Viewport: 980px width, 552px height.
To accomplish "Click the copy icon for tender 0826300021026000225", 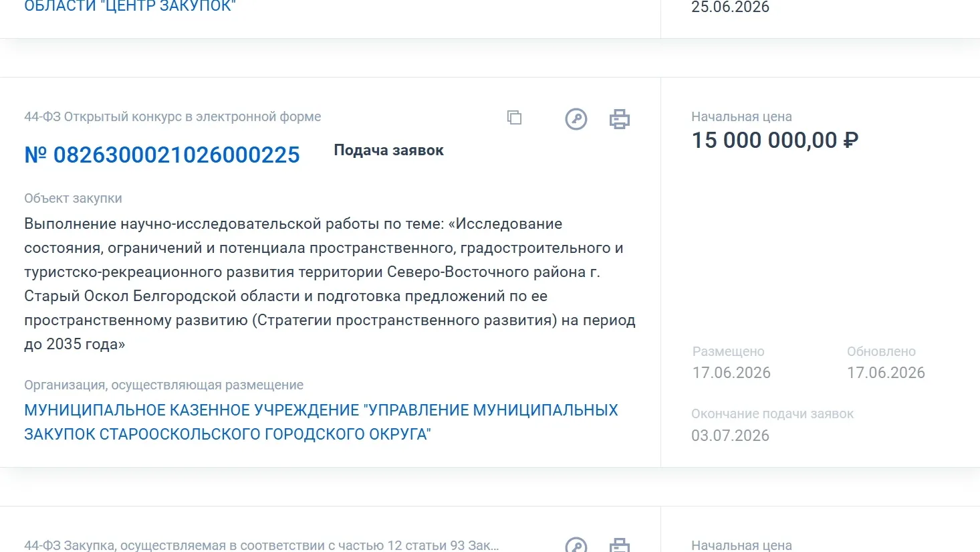I will [x=514, y=118].
